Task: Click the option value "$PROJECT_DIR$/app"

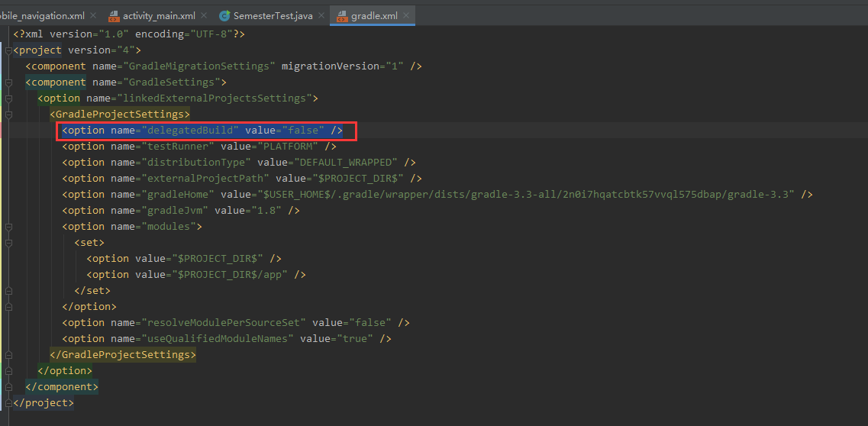Action: pos(230,275)
